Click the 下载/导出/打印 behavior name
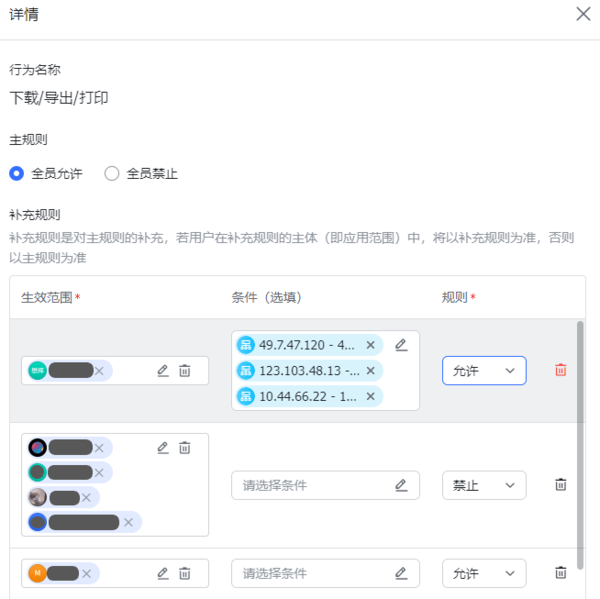The width and height of the screenshot is (600, 599). click(59, 98)
